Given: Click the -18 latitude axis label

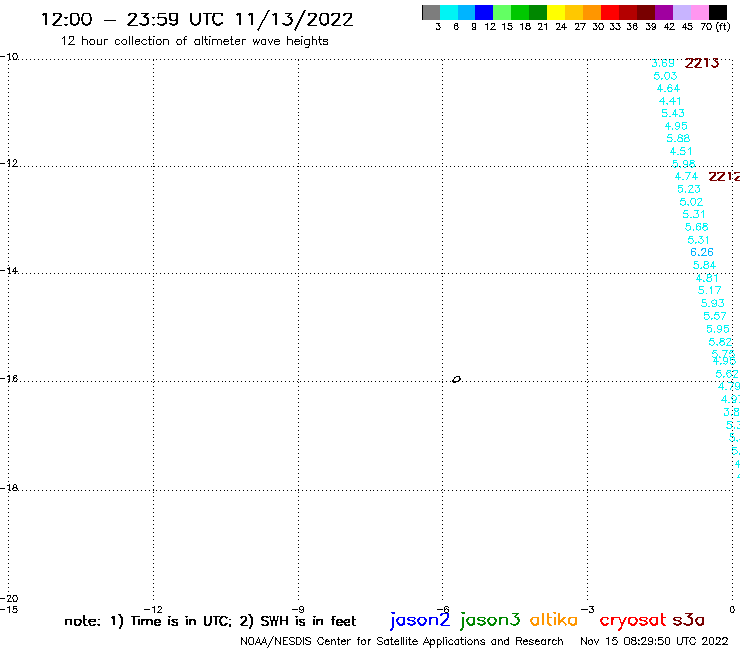Looking at the screenshot, I should click(x=9, y=488).
